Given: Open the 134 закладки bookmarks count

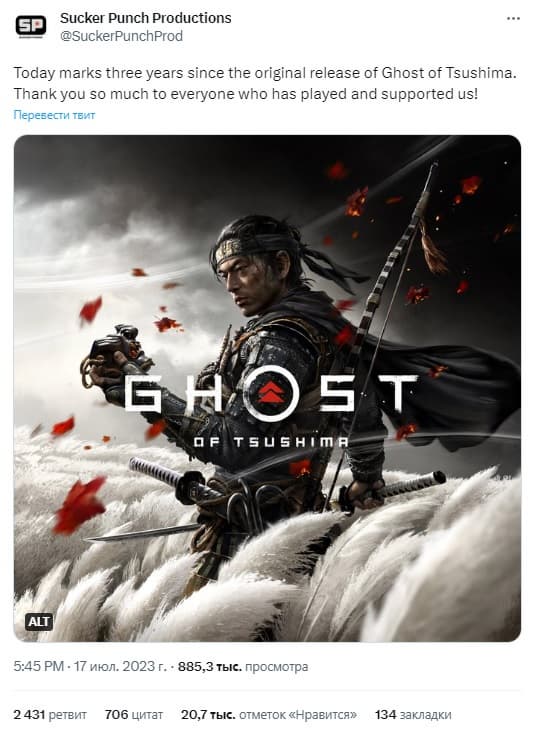Looking at the screenshot, I should tap(412, 714).
